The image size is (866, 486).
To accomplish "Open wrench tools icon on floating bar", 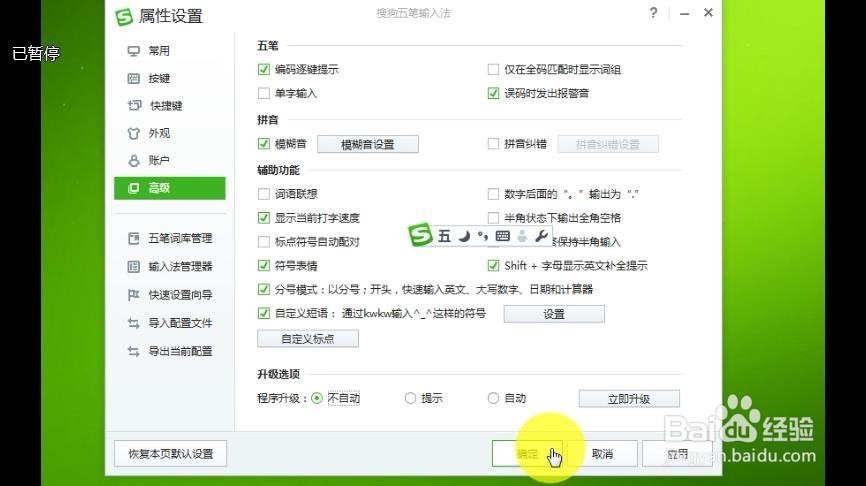I will [x=541, y=236].
